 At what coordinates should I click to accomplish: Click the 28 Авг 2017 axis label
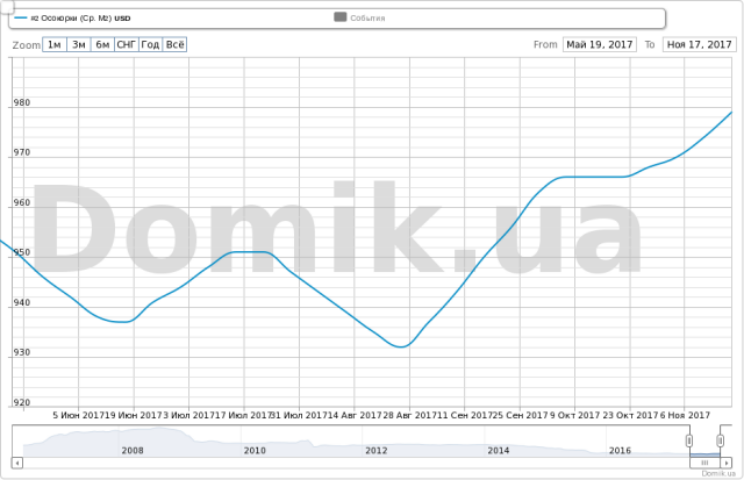(409, 415)
